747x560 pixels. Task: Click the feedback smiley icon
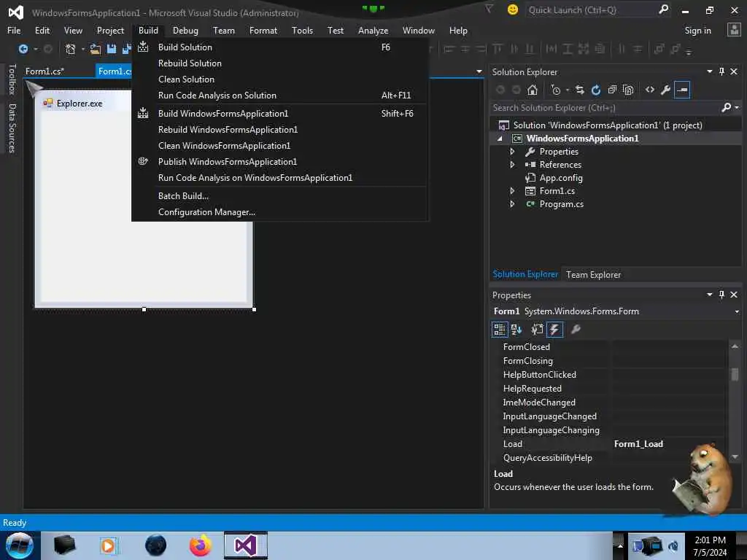pos(513,9)
